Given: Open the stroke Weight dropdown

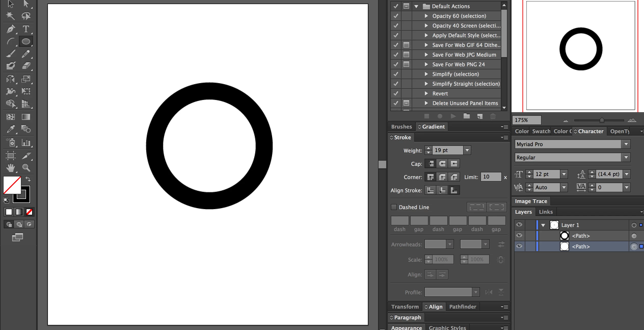Looking at the screenshot, I should (467, 150).
